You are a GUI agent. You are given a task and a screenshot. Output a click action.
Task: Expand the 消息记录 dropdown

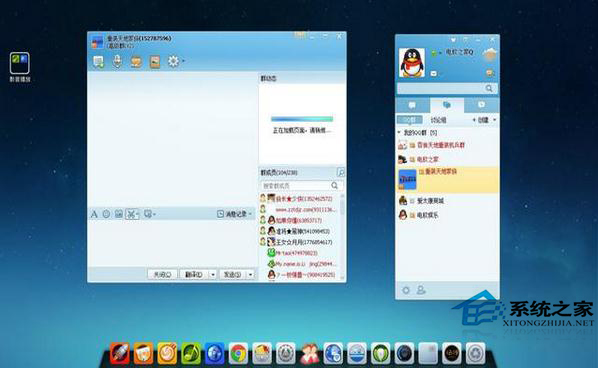point(251,214)
